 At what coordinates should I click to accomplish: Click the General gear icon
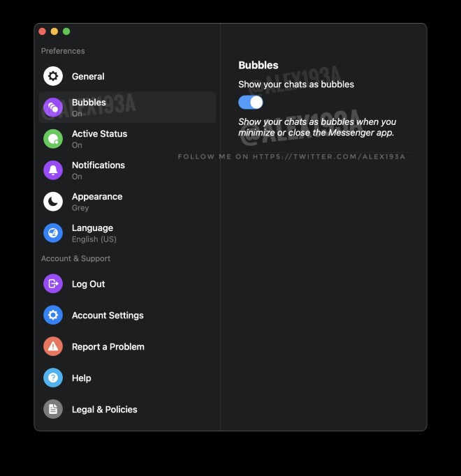pos(53,76)
